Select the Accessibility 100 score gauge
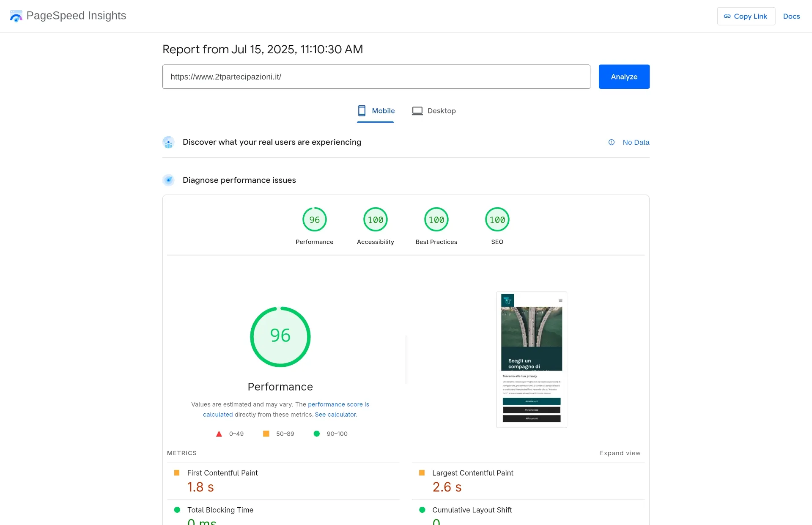812x525 pixels. [x=375, y=220]
